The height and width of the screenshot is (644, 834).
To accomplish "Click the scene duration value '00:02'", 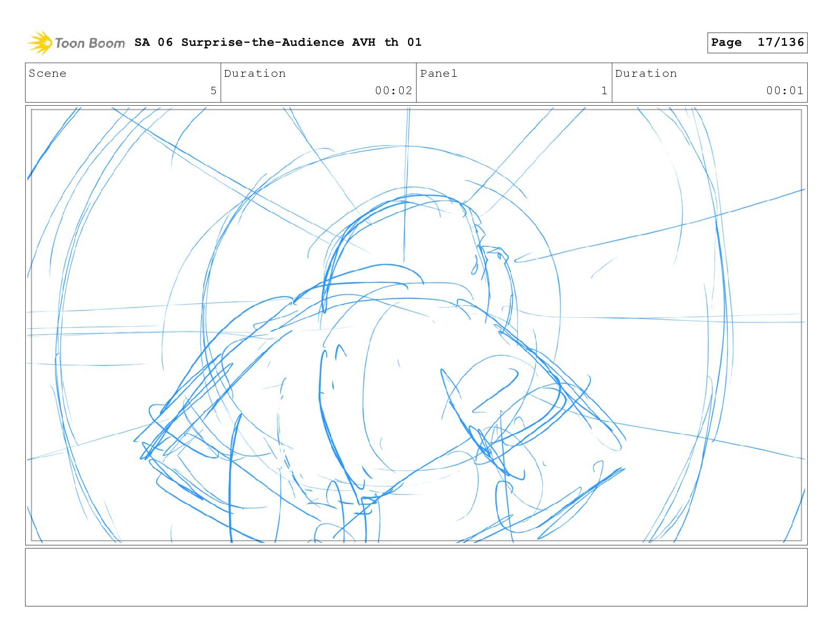I will pyautogui.click(x=393, y=90).
